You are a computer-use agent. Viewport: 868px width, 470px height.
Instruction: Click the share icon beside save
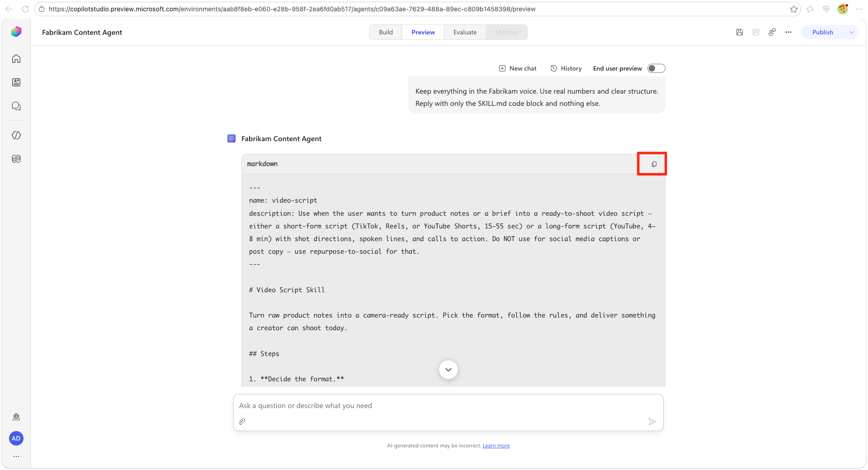(756, 32)
